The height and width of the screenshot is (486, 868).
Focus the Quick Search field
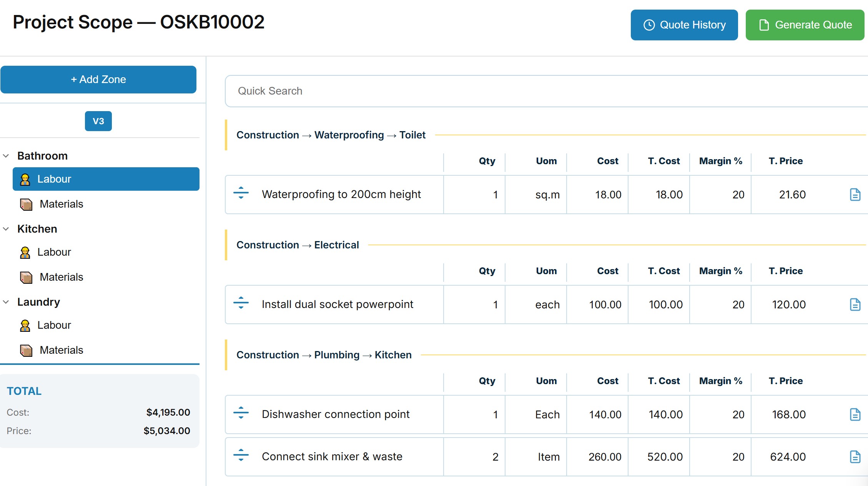(x=546, y=91)
